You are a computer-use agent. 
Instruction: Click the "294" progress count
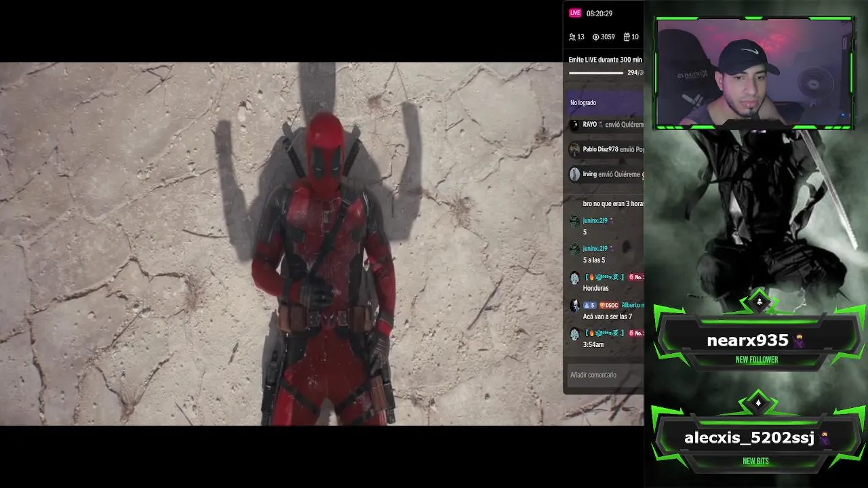(633, 73)
